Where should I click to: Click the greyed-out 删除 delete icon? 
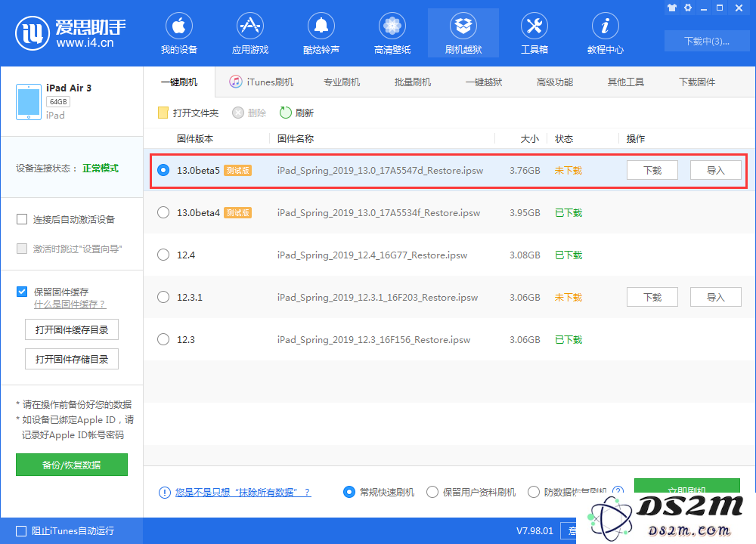(x=237, y=113)
